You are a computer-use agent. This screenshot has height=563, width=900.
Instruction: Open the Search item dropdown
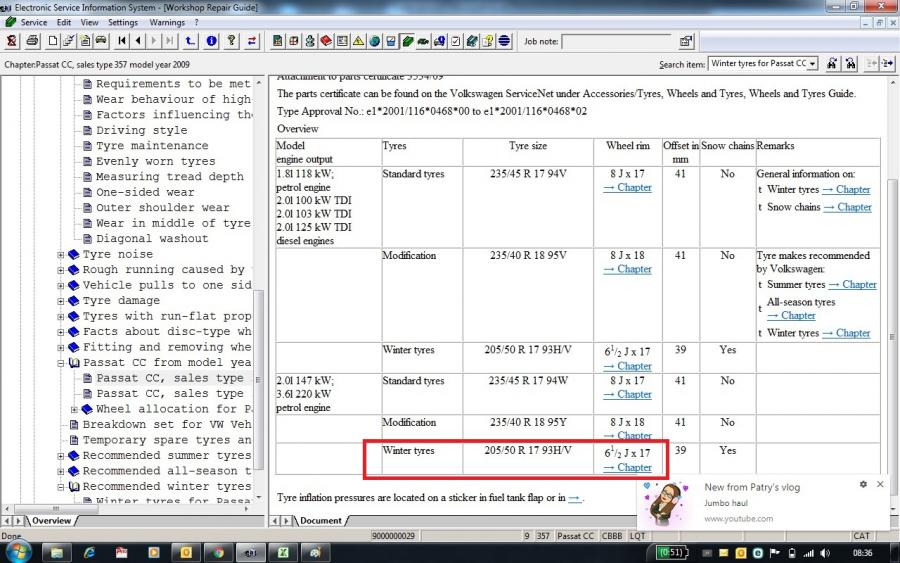tap(811, 64)
